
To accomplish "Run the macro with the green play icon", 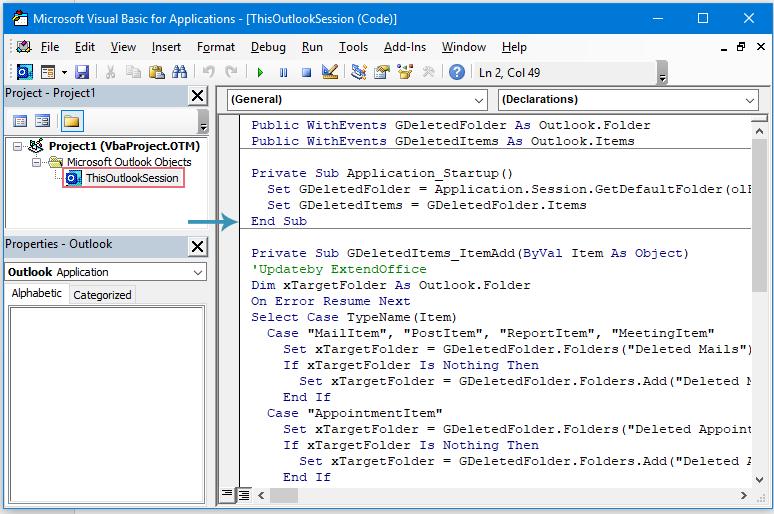I will tap(260, 72).
